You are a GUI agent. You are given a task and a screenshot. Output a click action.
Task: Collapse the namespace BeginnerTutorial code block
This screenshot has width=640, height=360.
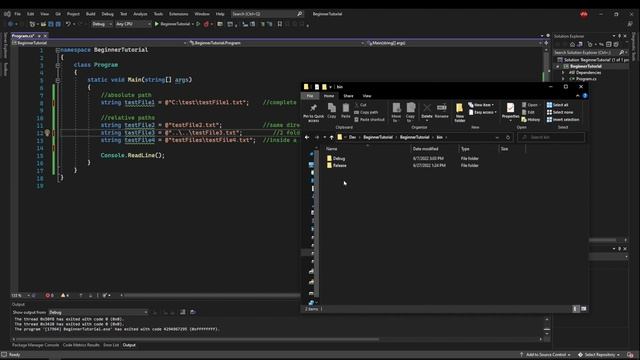pos(58,50)
